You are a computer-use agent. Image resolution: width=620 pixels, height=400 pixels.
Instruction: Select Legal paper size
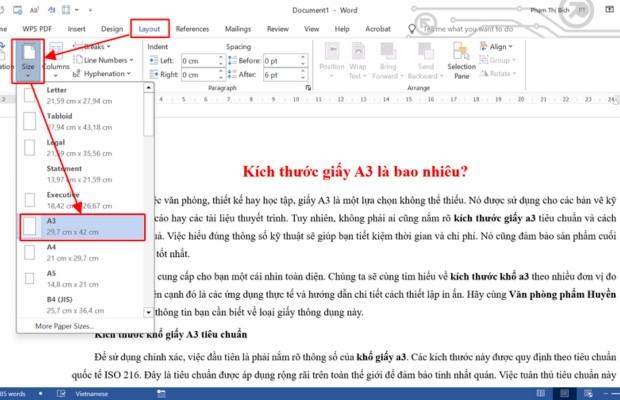pos(81,147)
